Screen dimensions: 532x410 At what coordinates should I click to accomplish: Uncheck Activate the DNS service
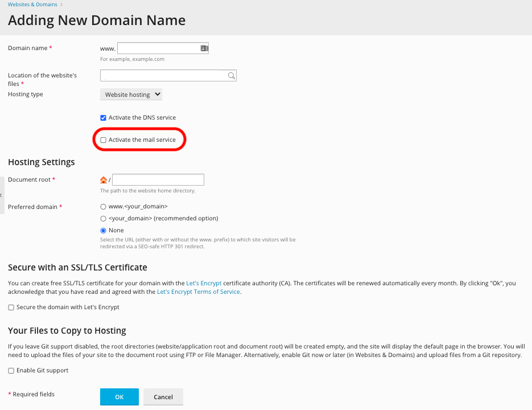point(103,118)
